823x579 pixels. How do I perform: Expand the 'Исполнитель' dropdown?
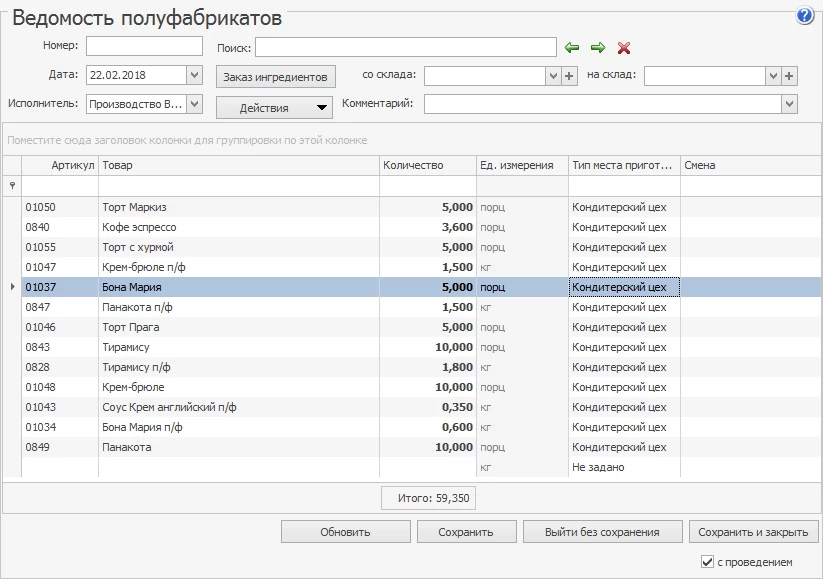pyautogui.click(x=194, y=104)
